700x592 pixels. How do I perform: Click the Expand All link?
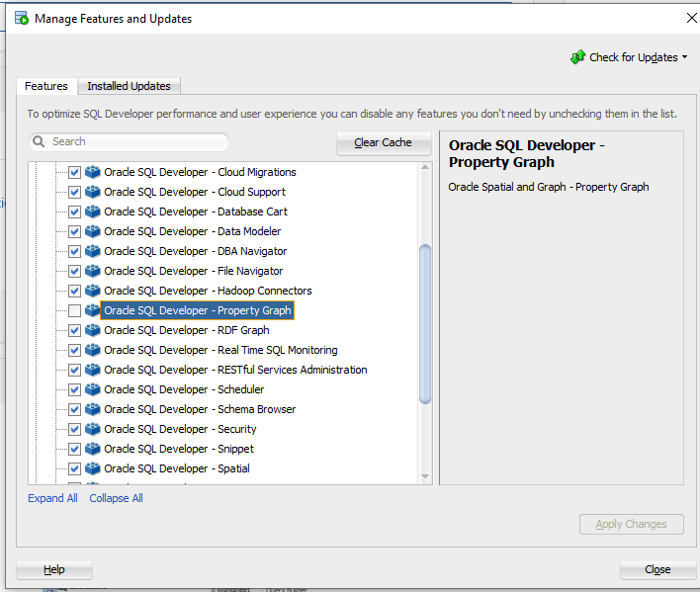(52, 498)
